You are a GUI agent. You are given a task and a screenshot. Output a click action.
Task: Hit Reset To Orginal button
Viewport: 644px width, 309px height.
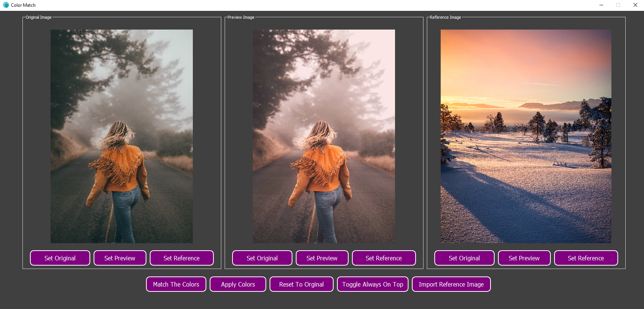(x=301, y=284)
